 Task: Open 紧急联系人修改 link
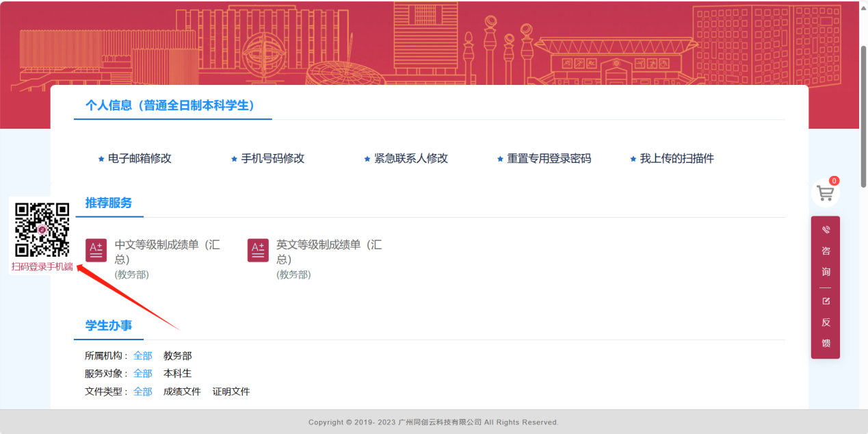click(x=410, y=159)
